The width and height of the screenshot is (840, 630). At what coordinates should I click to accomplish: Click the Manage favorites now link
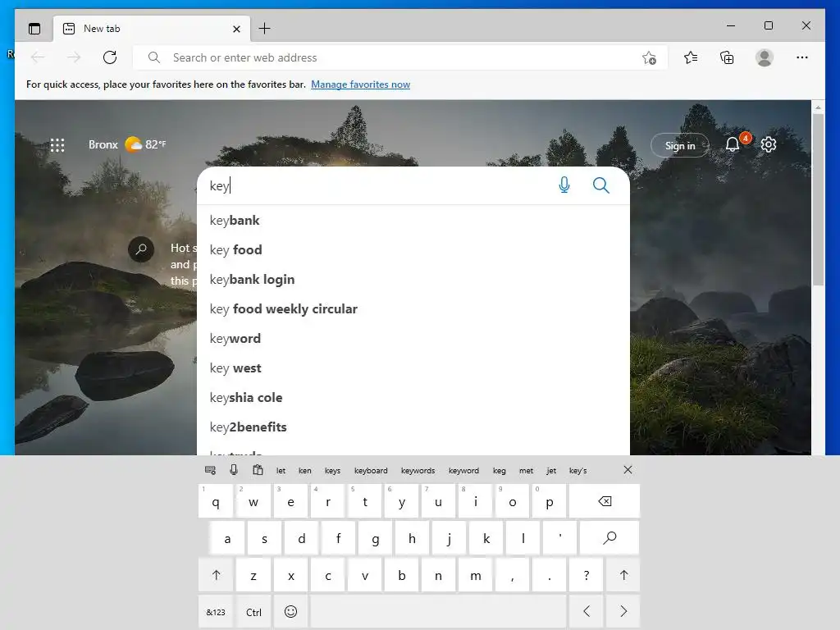[x=361, y=84]
